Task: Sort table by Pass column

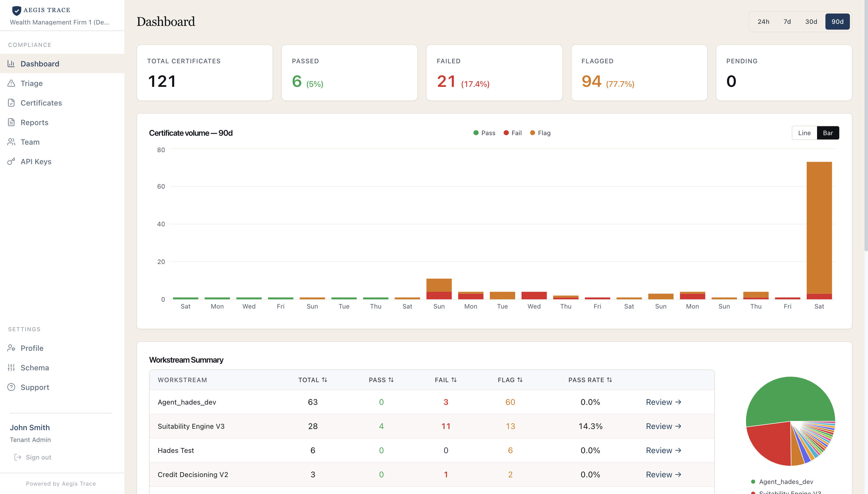Action: click(x=381, y=380)
